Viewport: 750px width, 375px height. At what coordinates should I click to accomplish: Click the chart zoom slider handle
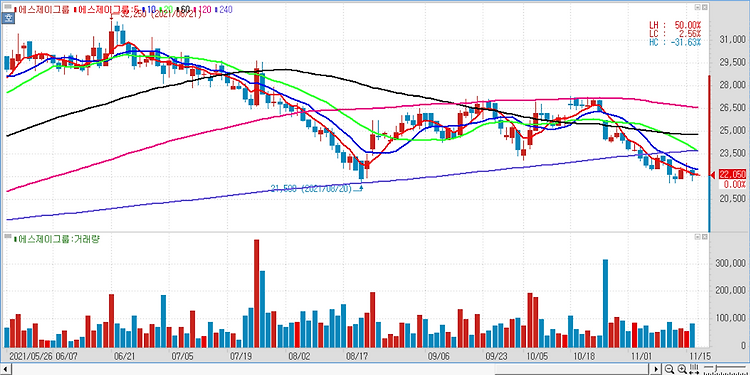coord(715,369)
